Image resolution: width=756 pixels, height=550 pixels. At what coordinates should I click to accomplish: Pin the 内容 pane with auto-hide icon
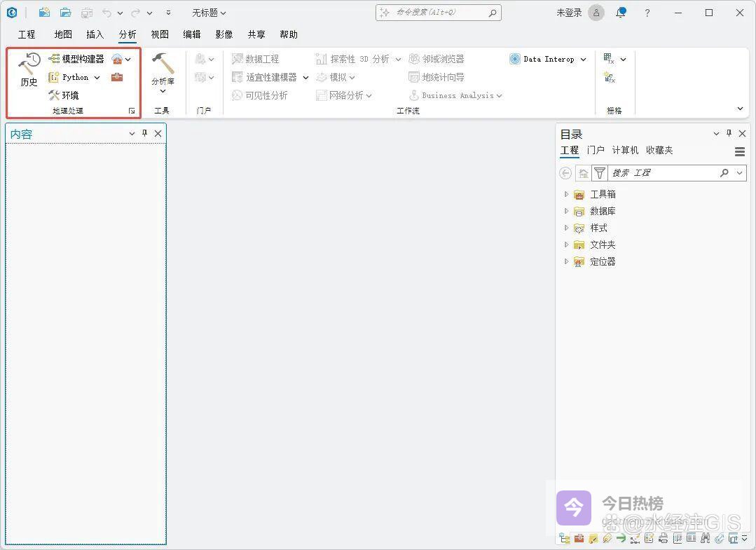point(145,133)
